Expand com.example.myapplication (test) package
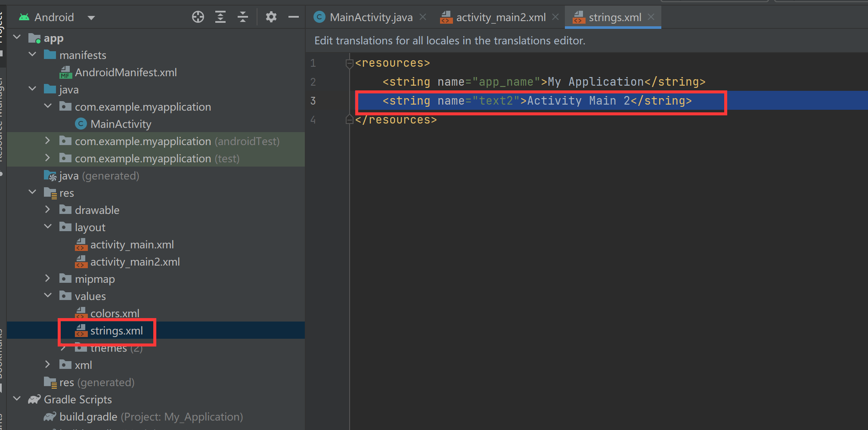Screen dimensions: 868x430 pos(48,158)
